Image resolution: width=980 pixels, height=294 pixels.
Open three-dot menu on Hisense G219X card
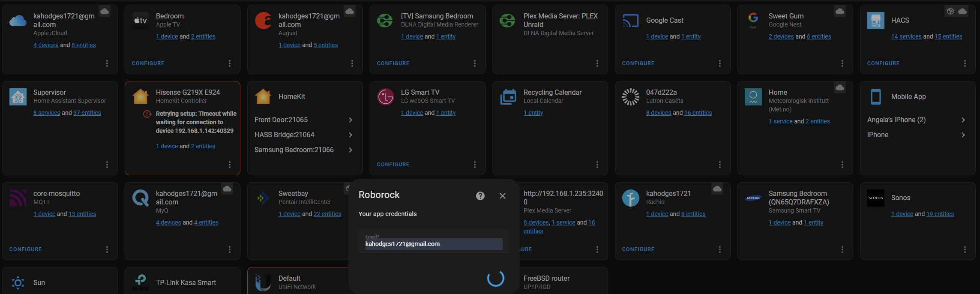pos(230,165)
